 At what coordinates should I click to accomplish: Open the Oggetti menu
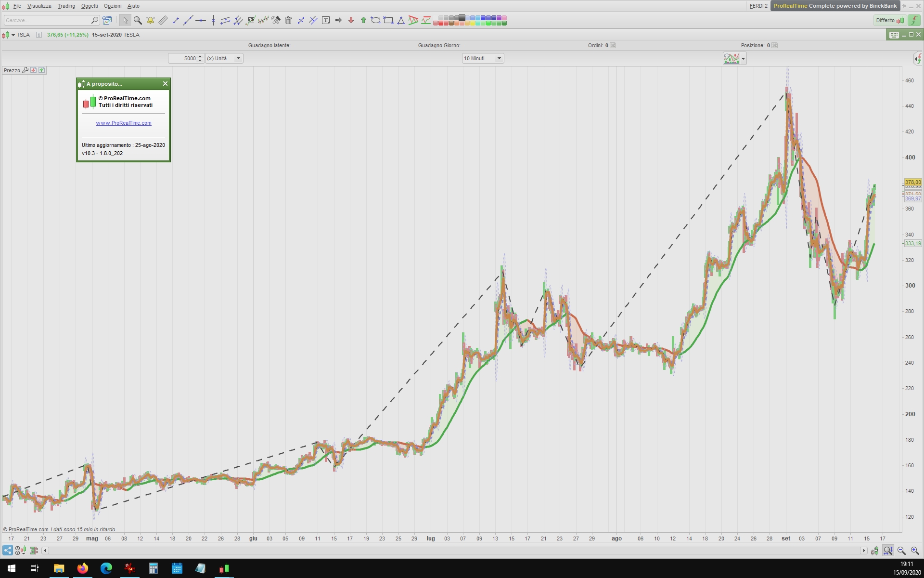[x=89, y=6]
